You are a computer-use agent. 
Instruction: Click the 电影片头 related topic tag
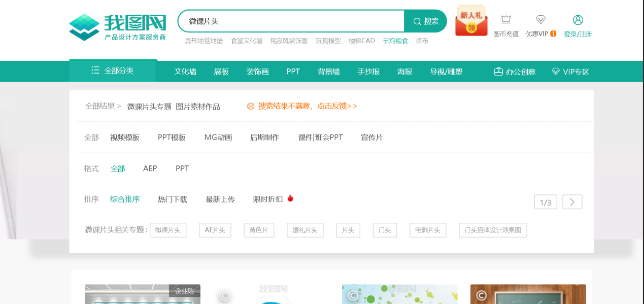(x=427, y=230)
